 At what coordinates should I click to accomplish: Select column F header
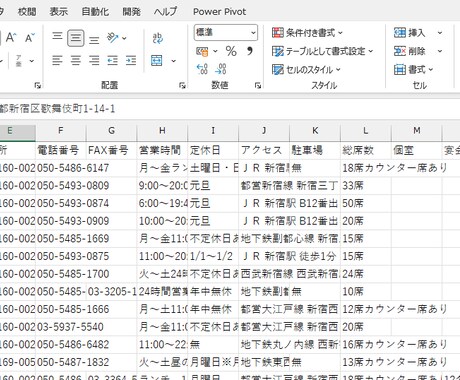[61, 131]
